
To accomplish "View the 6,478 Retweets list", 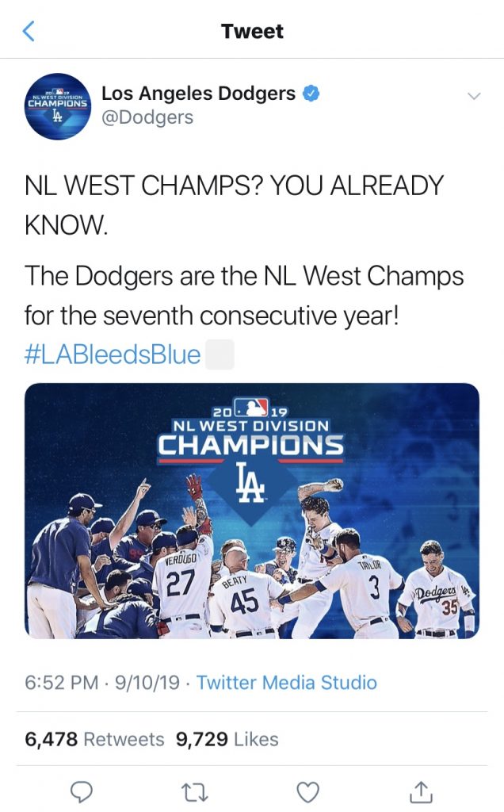I will tap(94, 739).
